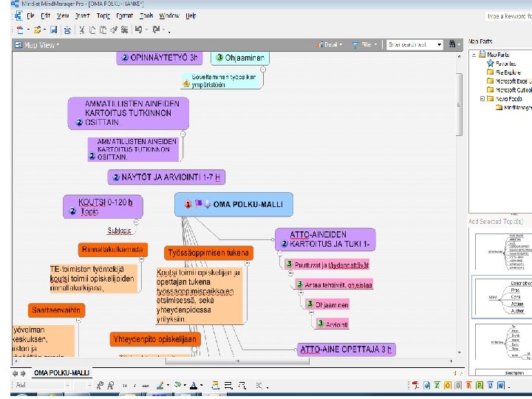This screenshot has height=399, width=532.
Task: Open the Edit menu
Action: (46, 16)
